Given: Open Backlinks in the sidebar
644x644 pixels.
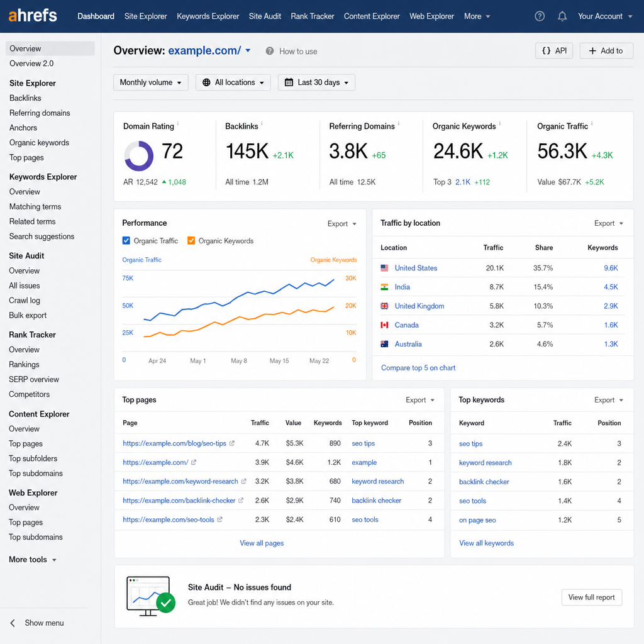Looking at the screenshot, I should (25, 97).
